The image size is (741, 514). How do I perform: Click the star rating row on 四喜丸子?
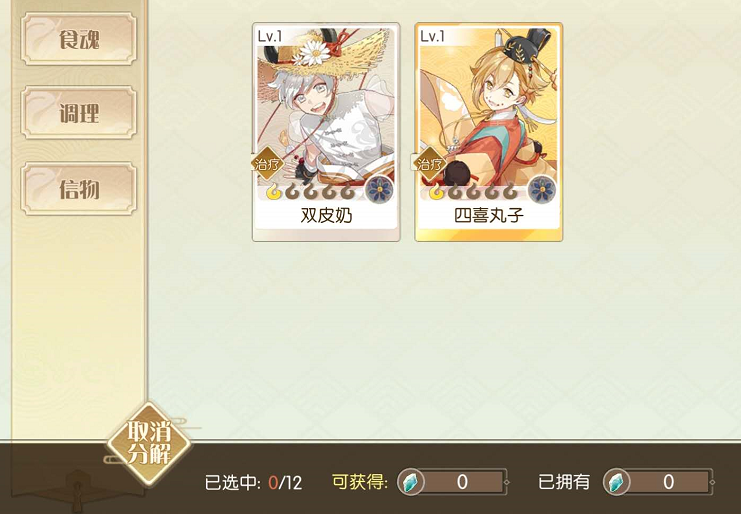[473, 192]
